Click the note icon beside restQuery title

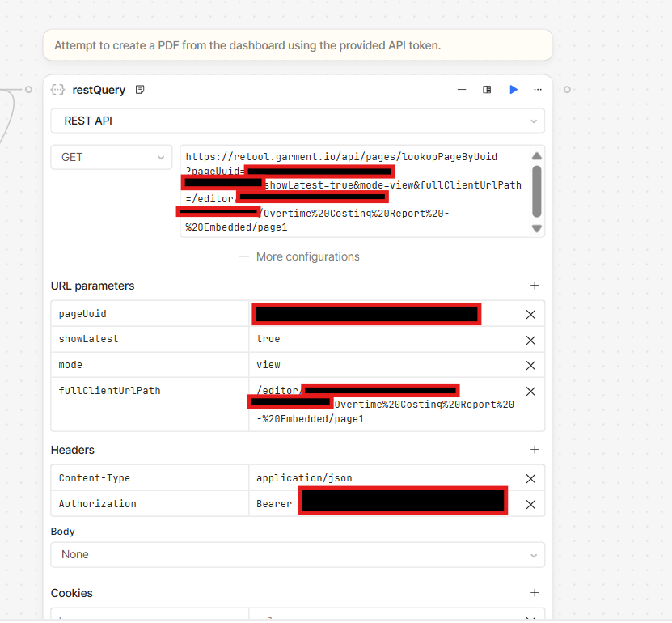(140, 90)
